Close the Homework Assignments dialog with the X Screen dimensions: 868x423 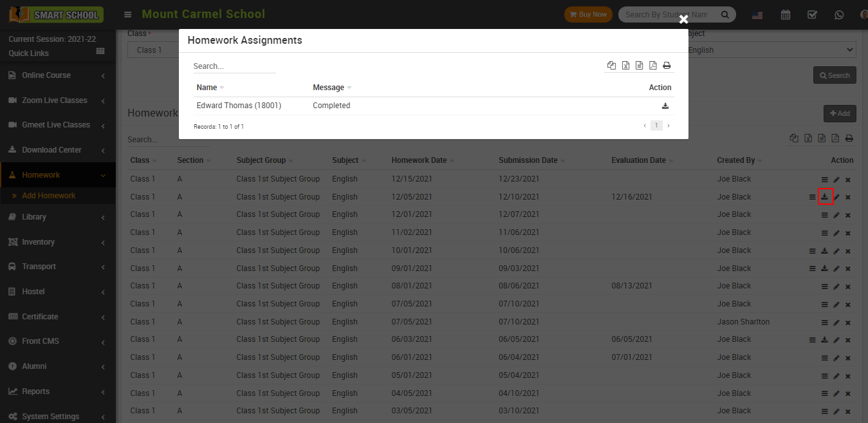[x=683, y=19]
